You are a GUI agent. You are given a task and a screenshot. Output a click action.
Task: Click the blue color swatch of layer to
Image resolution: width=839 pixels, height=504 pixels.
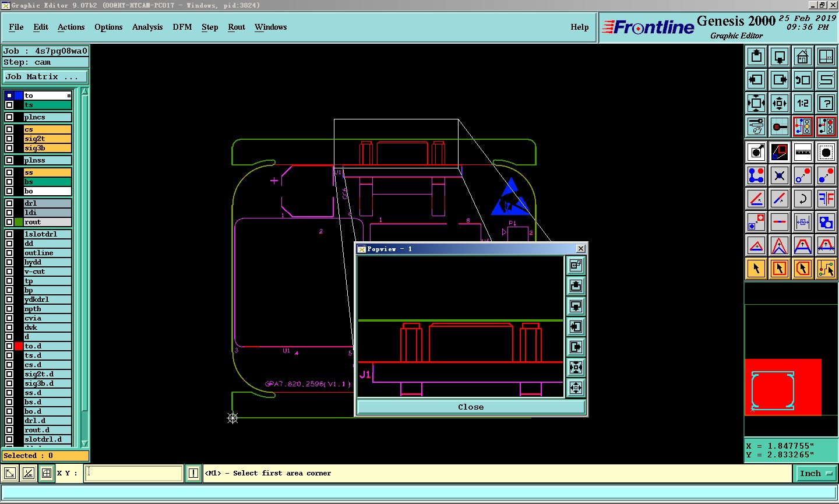point(19,96)
